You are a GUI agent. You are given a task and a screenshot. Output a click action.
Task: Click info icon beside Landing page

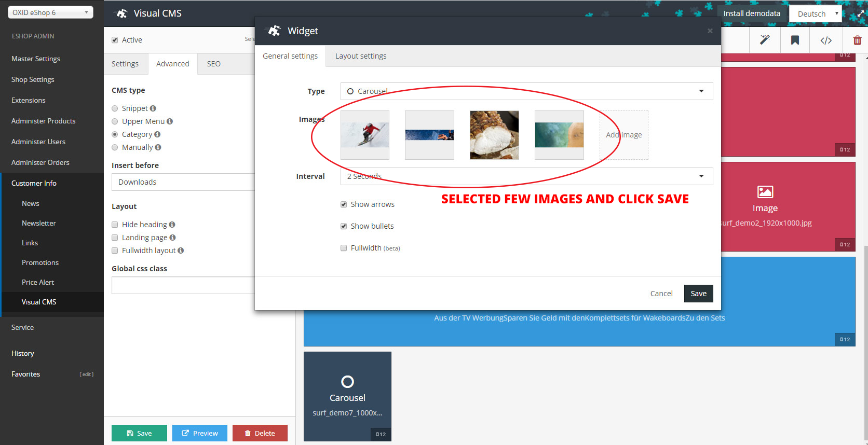click(x=172, y=238)
